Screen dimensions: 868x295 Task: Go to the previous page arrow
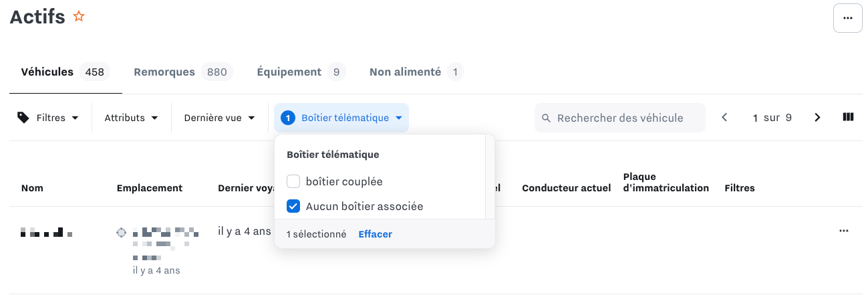point(724,118)
